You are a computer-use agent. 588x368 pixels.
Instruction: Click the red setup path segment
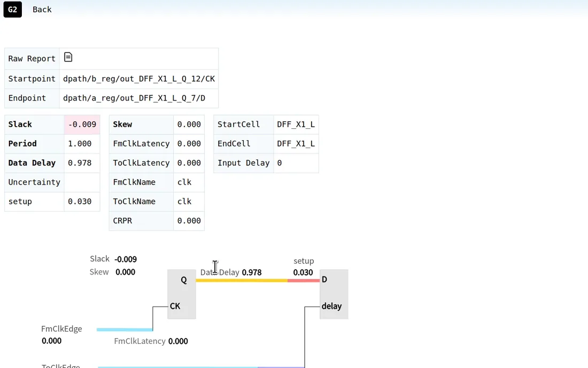click(304, 281)
